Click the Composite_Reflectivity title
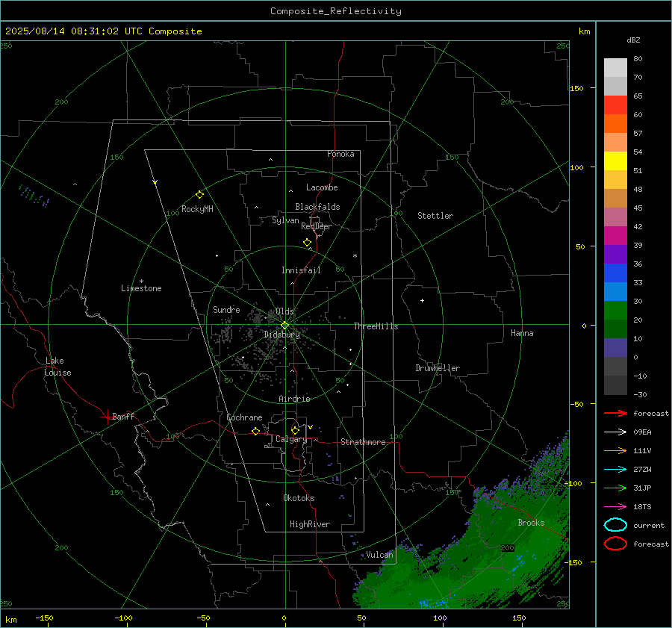Viewport: 672px width, 628px height. tap(336, 11)
